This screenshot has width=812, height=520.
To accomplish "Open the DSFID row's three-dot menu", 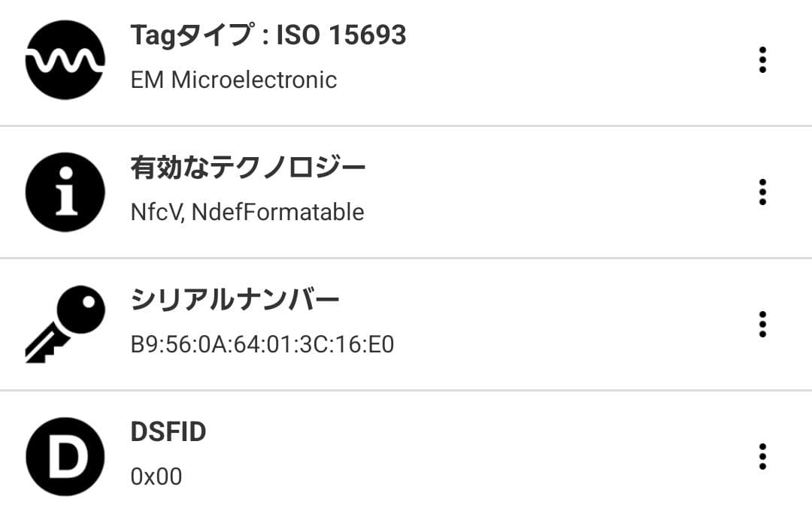I will click(762, 456).
